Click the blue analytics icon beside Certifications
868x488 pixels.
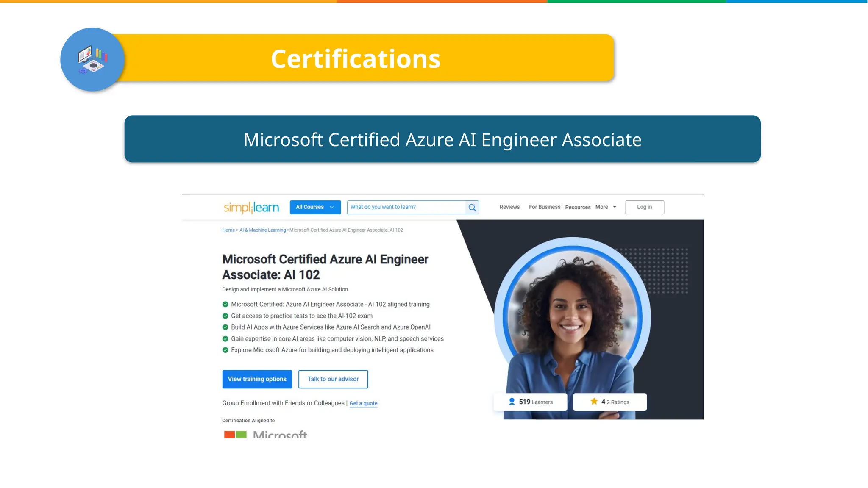[x=92, y=60]
